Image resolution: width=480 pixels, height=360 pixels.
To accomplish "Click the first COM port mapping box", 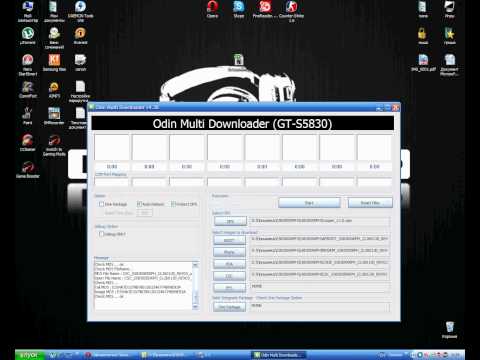I will [112, 182].
